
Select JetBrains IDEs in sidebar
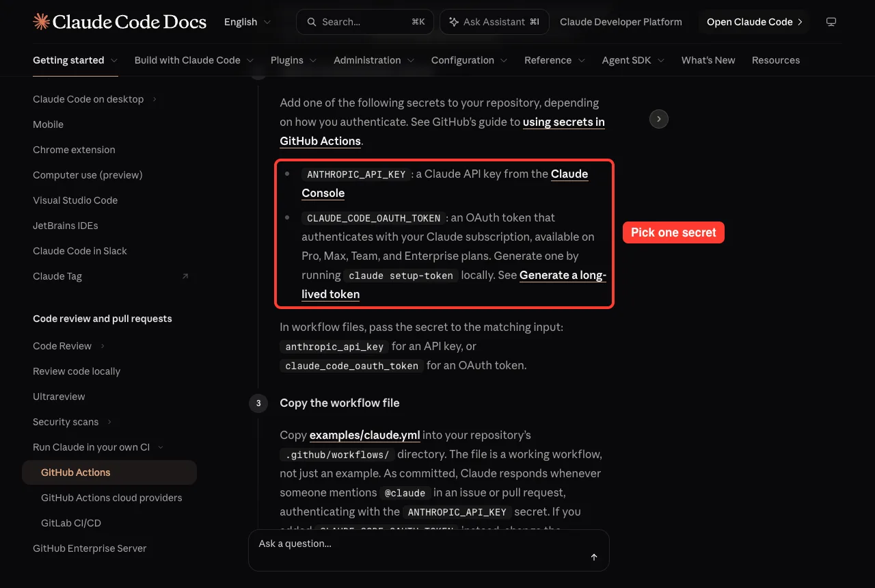(x=66, y=226)
